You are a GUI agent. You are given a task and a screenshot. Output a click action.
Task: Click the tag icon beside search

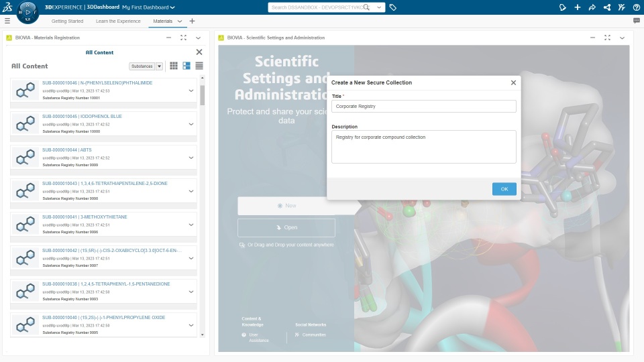point(392,7)
